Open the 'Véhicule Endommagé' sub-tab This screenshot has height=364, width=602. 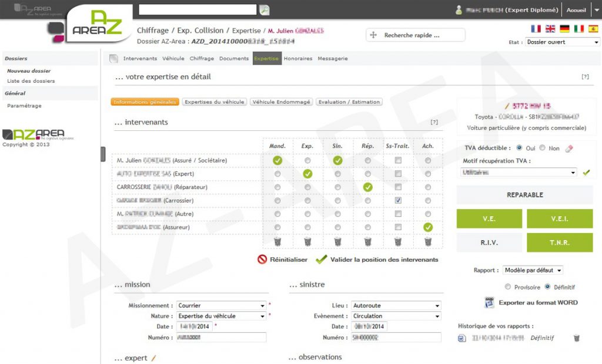[281, 102]
